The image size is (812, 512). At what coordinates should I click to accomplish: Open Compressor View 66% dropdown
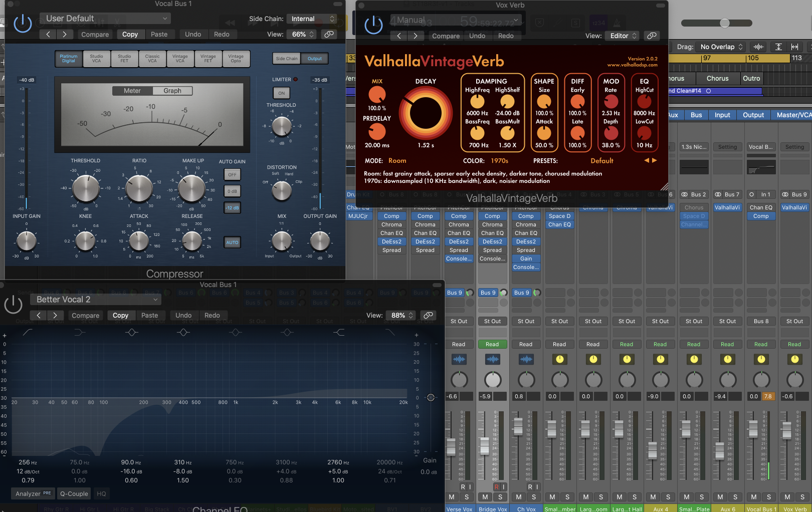[302, 34]
